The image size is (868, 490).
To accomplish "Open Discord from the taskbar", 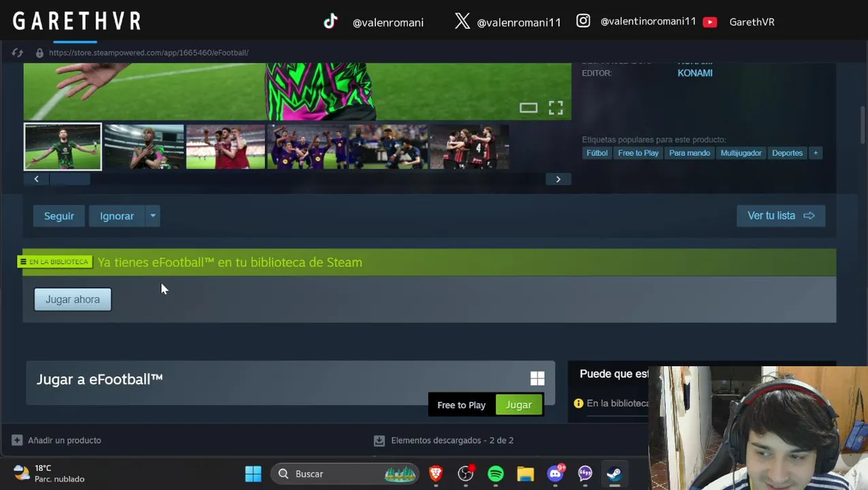I will pyautogui.click(x=556, y=474).
